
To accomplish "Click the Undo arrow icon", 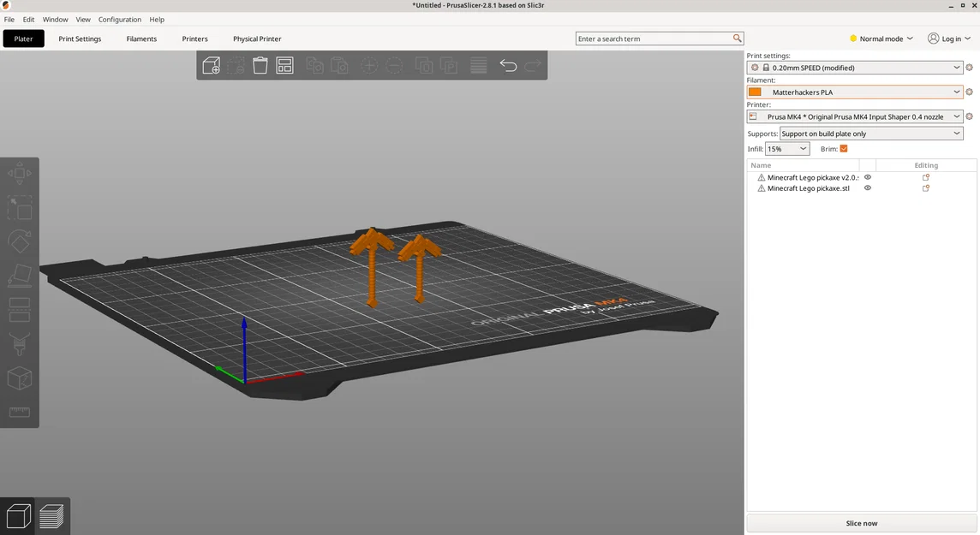I will pos(508,65).
